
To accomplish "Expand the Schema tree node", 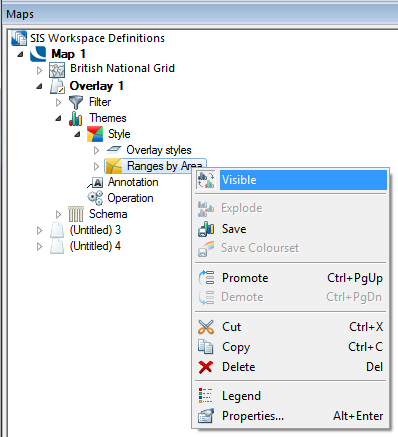I will 59,214.
